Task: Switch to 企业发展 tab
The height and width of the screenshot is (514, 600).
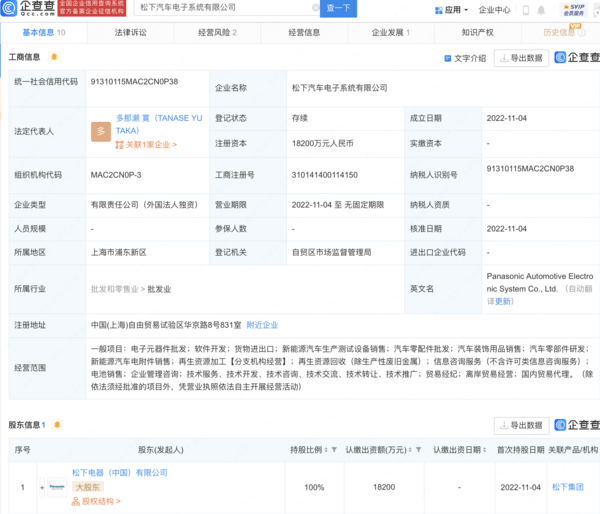Action: 391,33
